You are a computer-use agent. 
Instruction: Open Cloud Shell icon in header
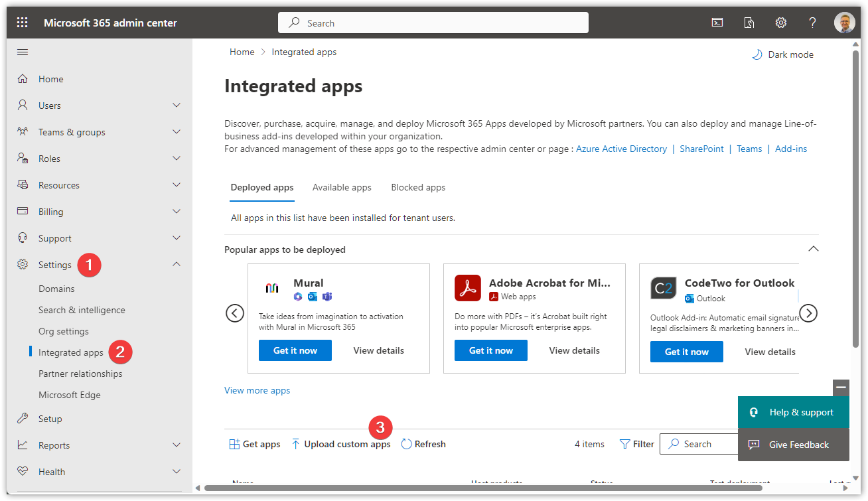coord(717,23)
